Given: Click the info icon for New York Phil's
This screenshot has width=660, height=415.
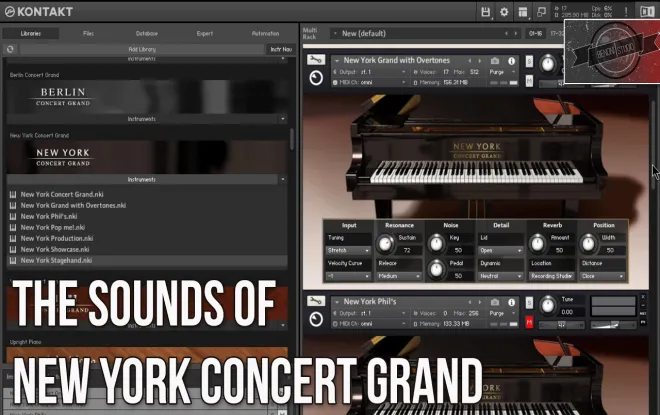Looking at the screenshot, I should [511, 302].
